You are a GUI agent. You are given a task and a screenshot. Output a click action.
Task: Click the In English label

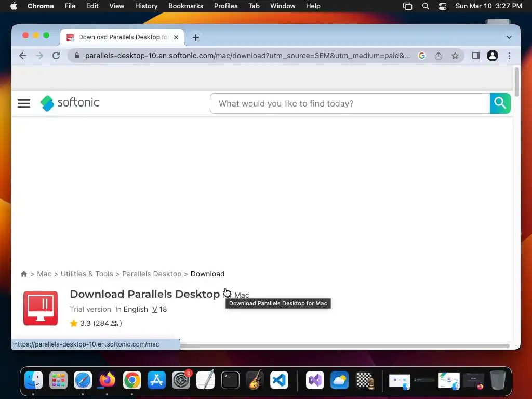(131, 309)
